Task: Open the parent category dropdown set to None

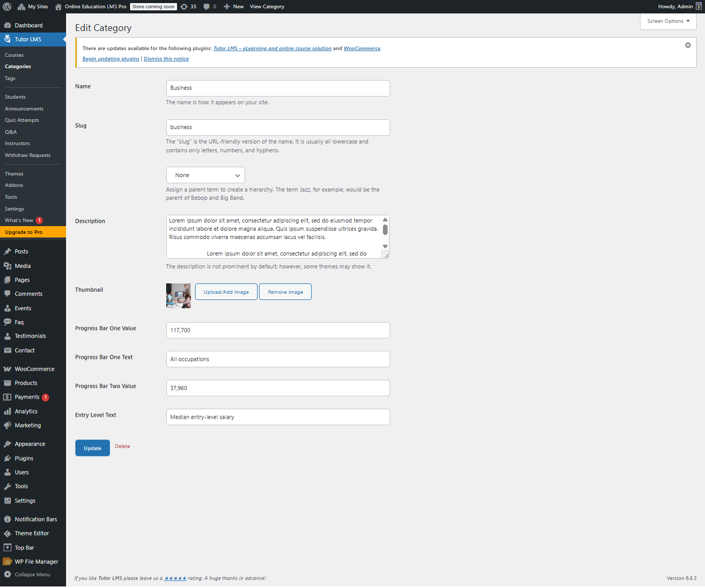Action: [205, 175]
